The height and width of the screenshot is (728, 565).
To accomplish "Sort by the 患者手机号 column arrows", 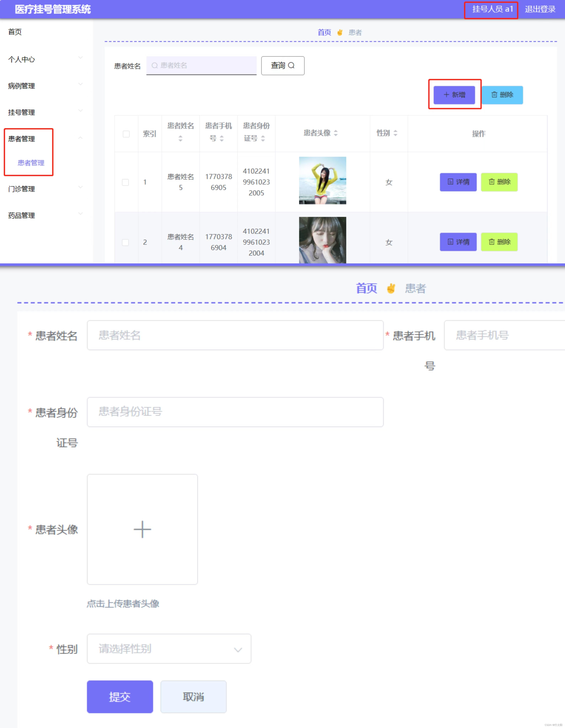I will coord(222,138).
